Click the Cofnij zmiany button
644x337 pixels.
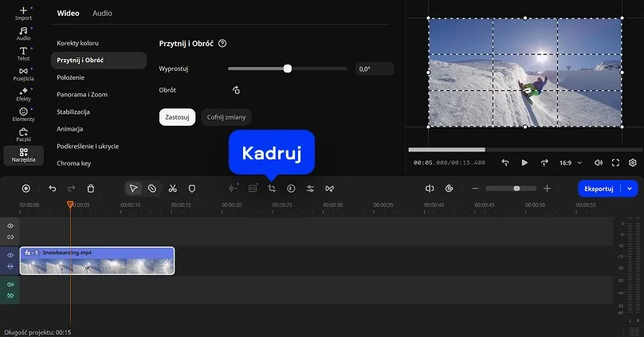click(226, 117)
